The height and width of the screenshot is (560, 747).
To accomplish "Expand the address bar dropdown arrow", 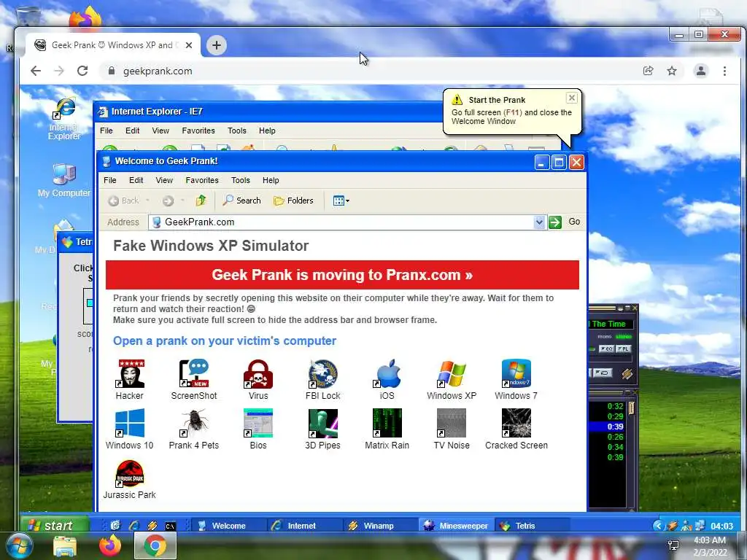I will 539,222.
